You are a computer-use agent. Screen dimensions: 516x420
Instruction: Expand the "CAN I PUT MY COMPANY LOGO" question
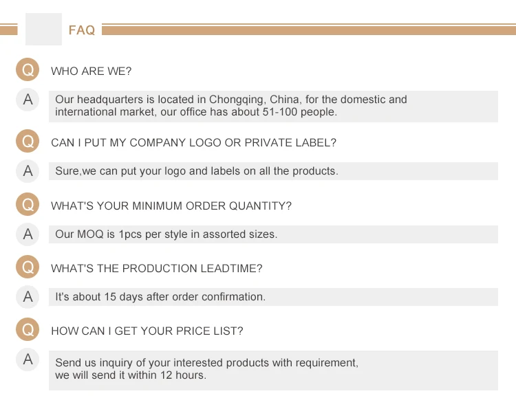[x=193, y=143]
